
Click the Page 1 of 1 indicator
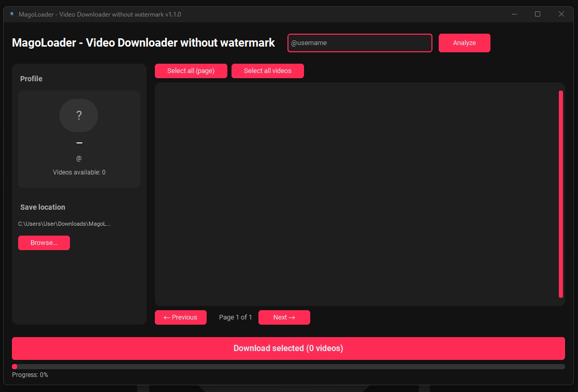[235, 317]
